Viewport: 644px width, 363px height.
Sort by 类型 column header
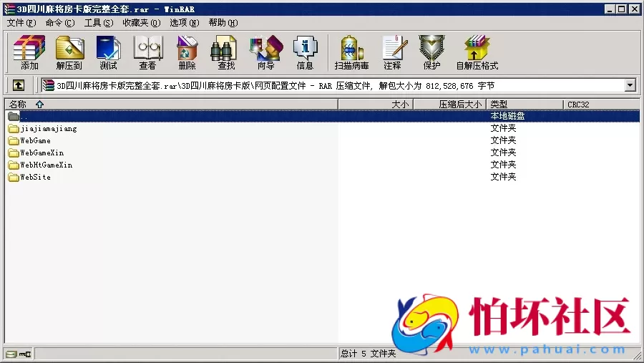[x=525, y=105]
